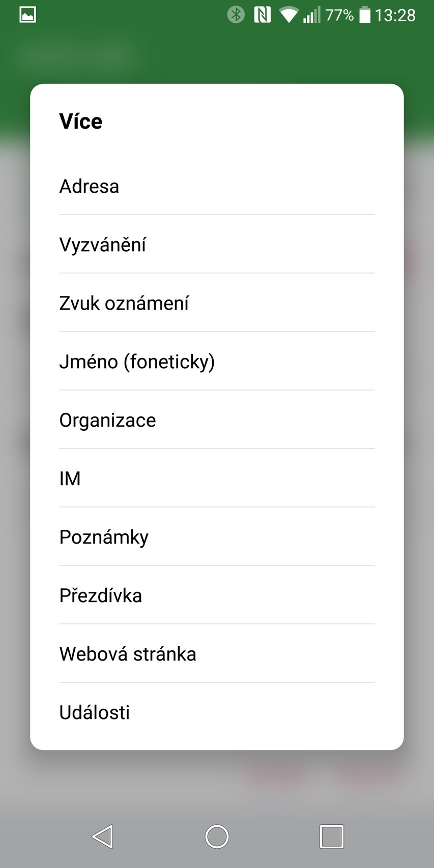The height and width of the screenshot is (868, 434).
Task: Tap the Více dialog title
Action: tap(81, 122)
